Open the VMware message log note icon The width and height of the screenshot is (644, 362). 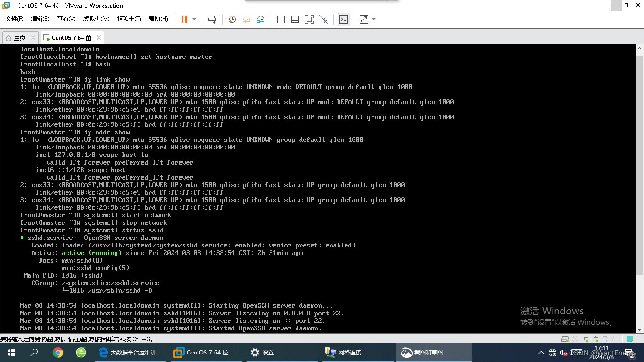pos(630,339)
